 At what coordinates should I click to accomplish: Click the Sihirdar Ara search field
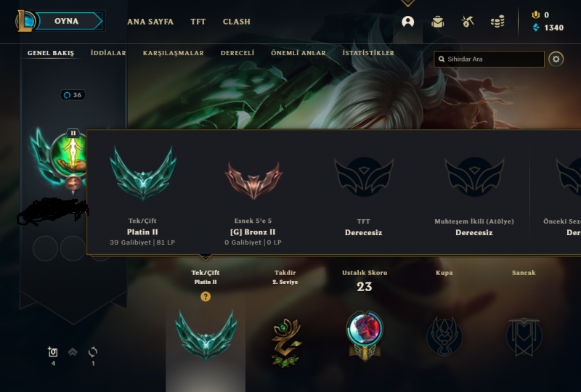tap(489, 59)
